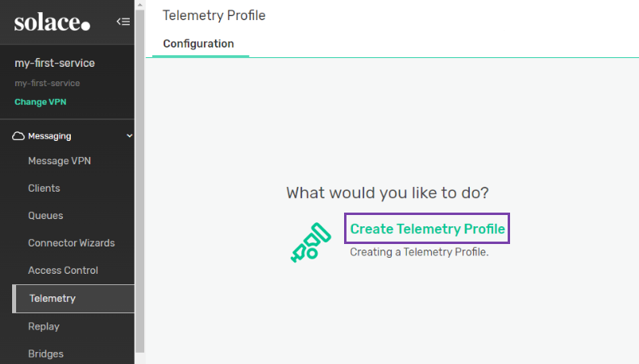This screenshot has height=364, width=639.
Task: Collapse the Messaging section chevron
Action: point(130,136)
